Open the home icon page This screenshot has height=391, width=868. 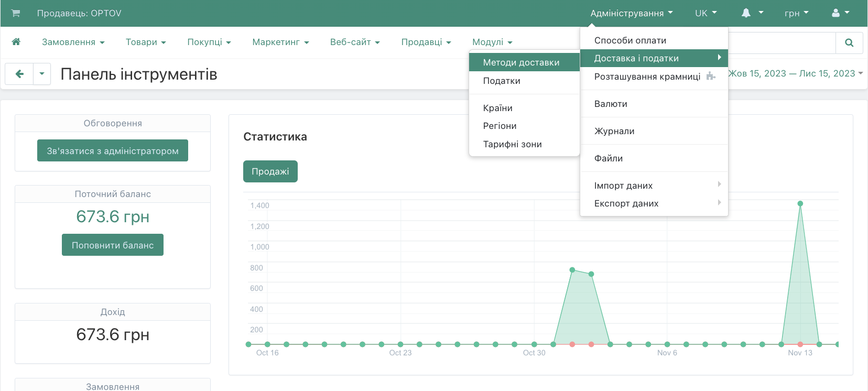(16, 42)
